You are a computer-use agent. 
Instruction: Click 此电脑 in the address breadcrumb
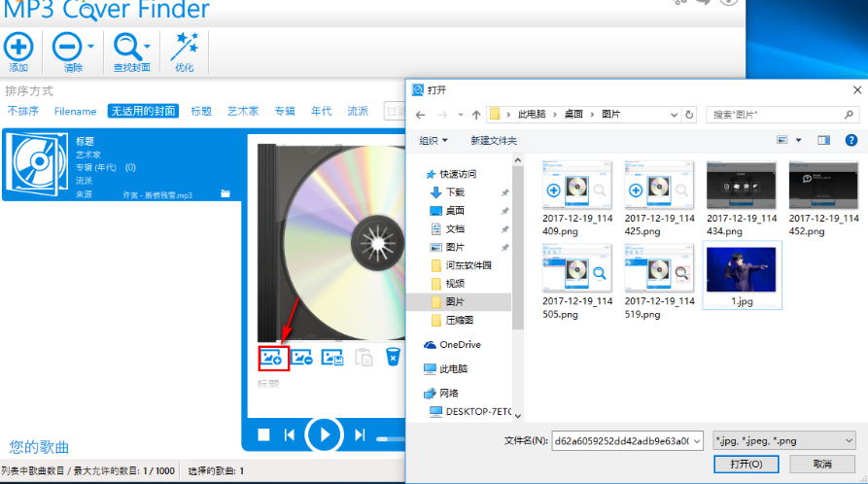(x=532, y=114)
